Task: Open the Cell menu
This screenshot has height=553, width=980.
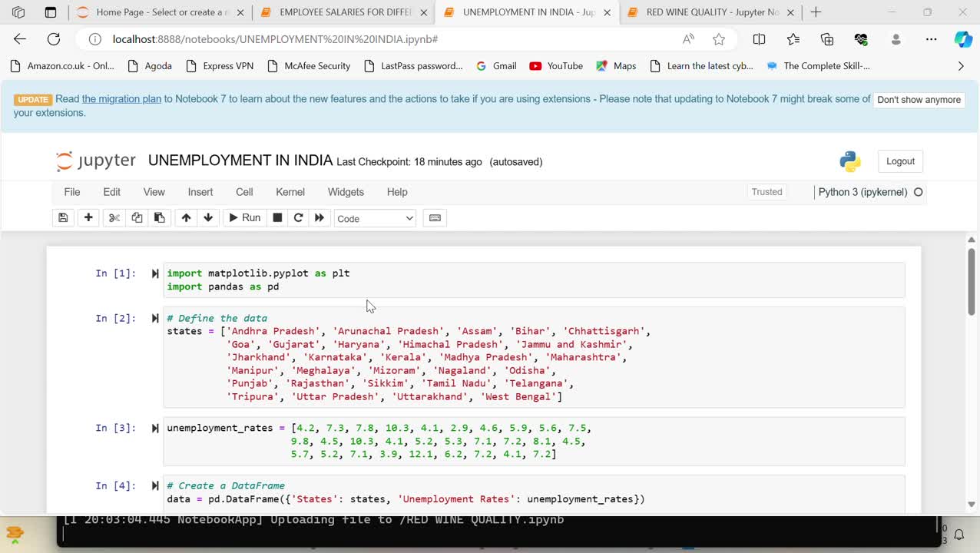Action: click(244, 192)
